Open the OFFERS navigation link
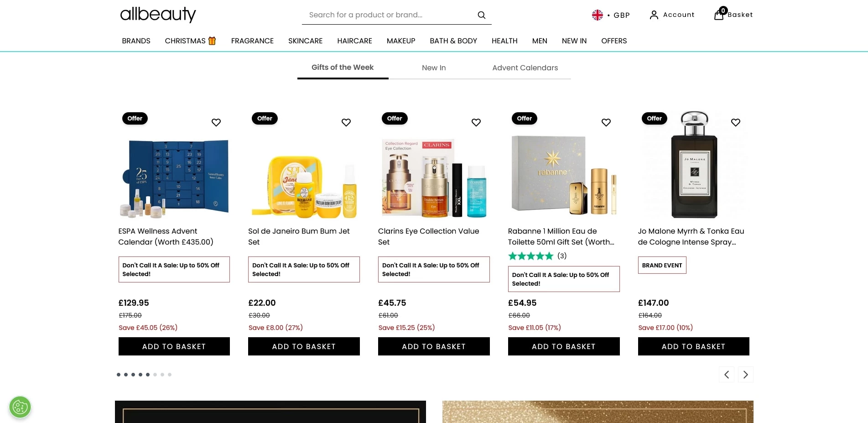Image resolution: width=868 pixels, height=423 pixels. (x=613, y=41)
